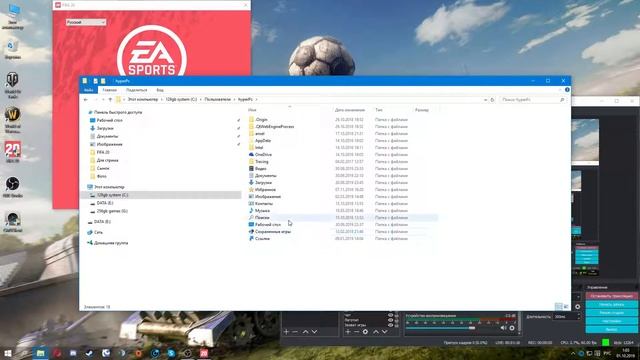The height and width of the screenshot is (360, 640).
Task: Select the Сохраненные игры folder icon
Action: (251, 231)
